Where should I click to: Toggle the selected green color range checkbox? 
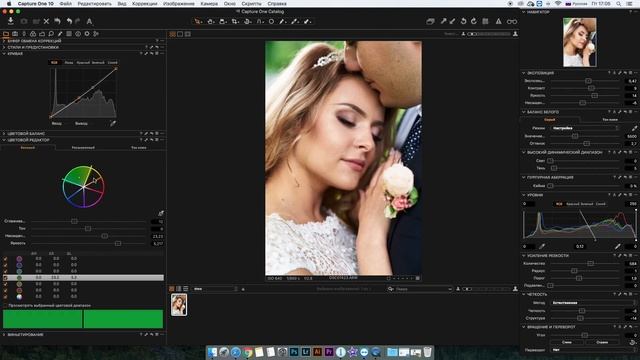click(x=5, y=278)
